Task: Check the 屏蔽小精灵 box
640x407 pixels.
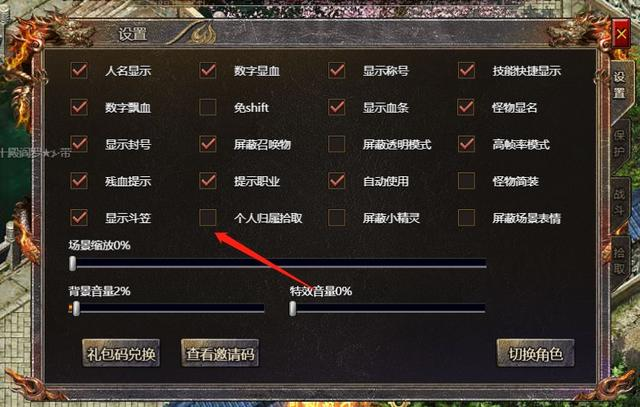Action: click(x=337, y=218)
